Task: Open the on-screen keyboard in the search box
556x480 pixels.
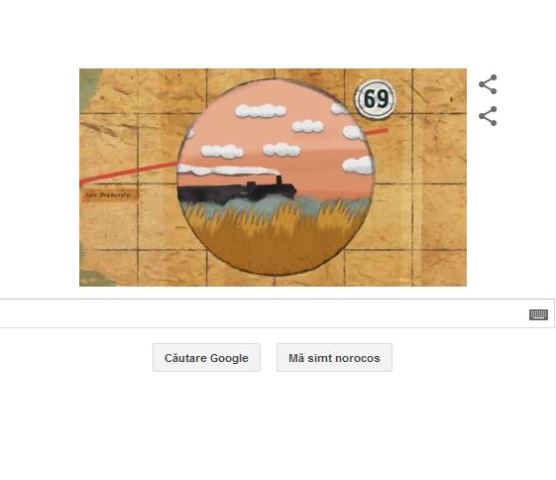Action: click(x=538, y=314)
